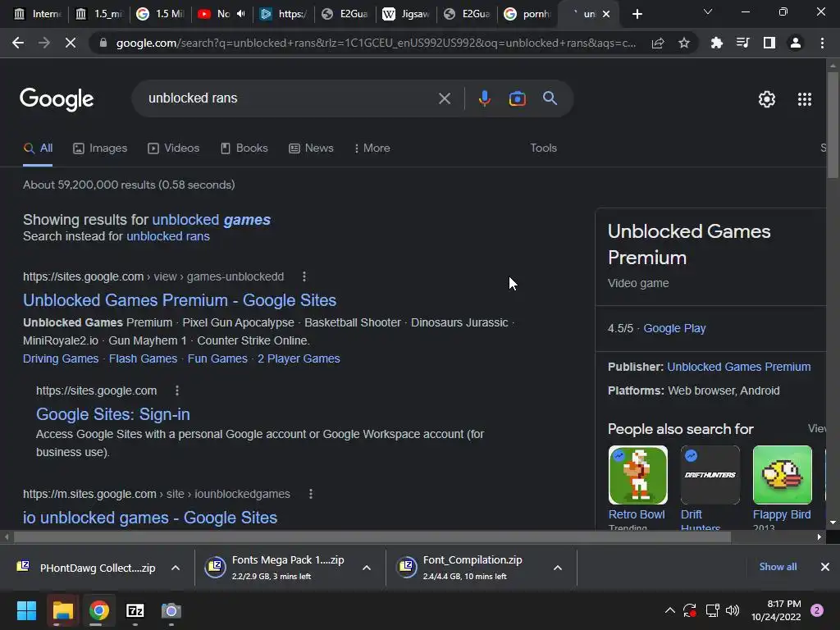Open the Google Play rating link
840x630 pixels.
click(674, 328)
